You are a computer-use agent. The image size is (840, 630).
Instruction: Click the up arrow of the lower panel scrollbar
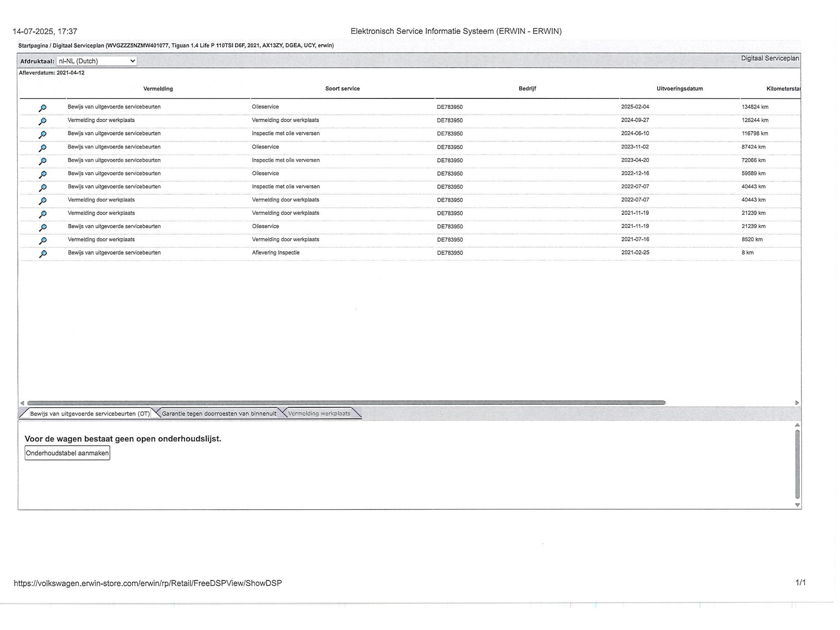click(798, 425)
